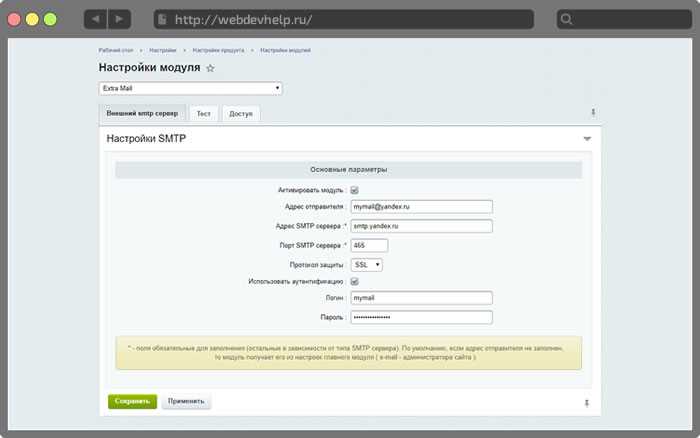This screenshot has width=700, height=438.
Task: Click the green maximize window button
Action: pyautogui.click(x=50, y=19)
